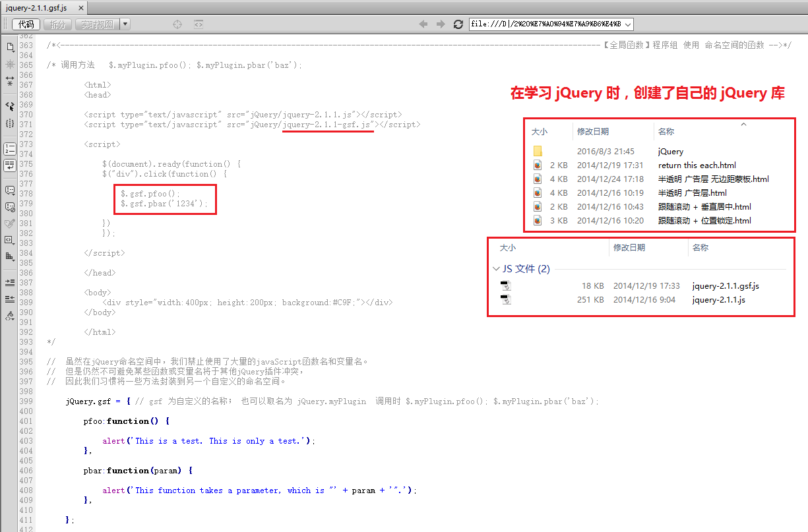Open the dropdown arrow beside 实时视图
808x532 pixels.
point(125,24)
